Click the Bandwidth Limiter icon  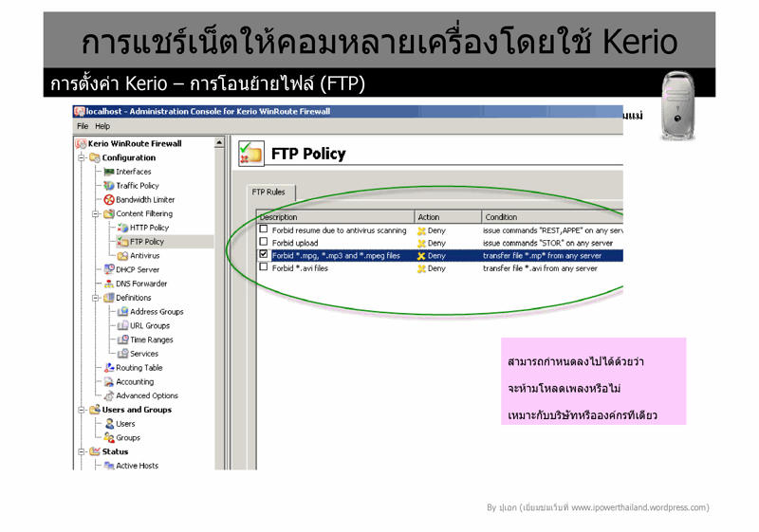109,200
